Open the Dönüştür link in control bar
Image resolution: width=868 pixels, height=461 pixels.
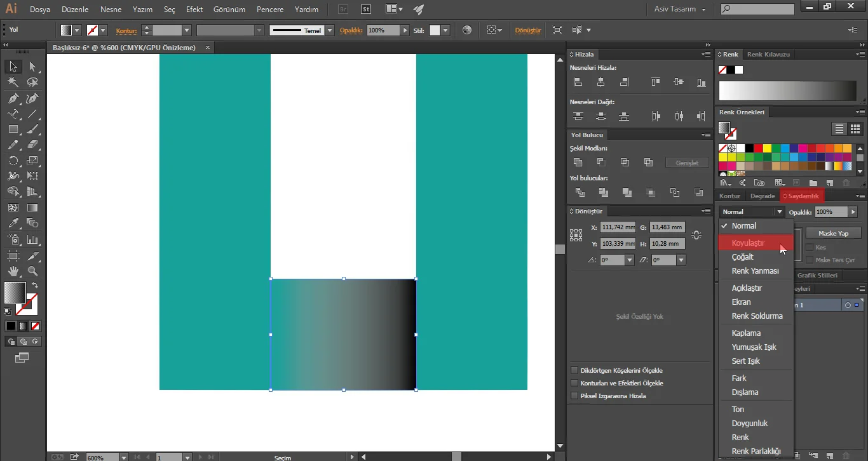[x=527, y=30]
